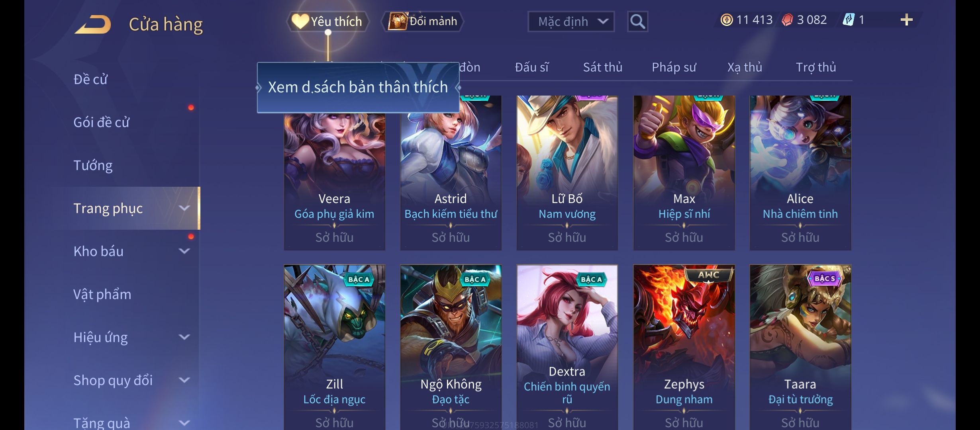Open Lữ Bố Nam vương skin card
Screen dimensions: 980x430
567,173
